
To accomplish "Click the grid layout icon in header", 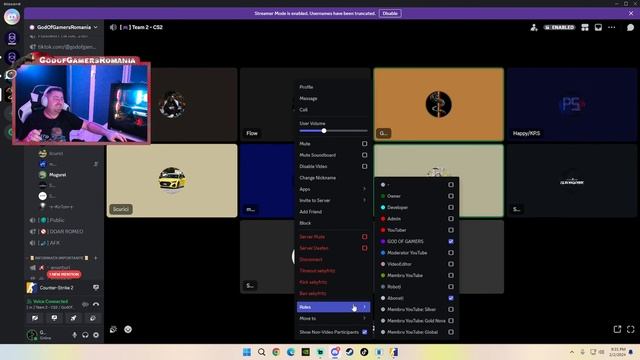I will coord(585,27).
